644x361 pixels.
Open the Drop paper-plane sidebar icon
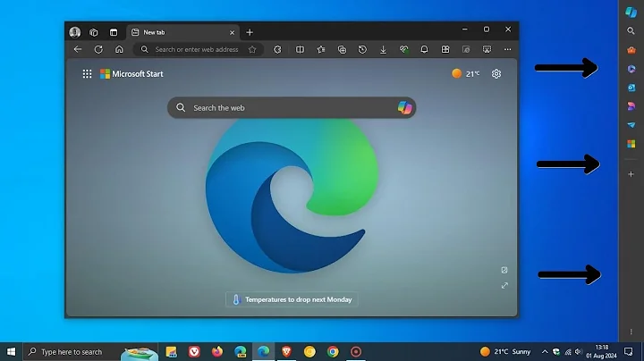pyautogui.click(x=631, y=125)
